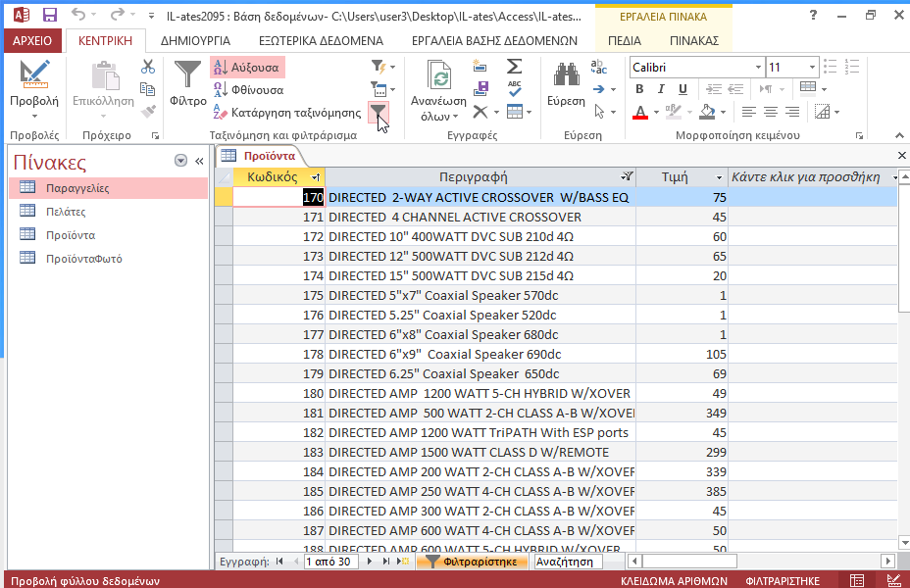Viewport: 910px width, 588px height.
Task: Click the bullets list icon
Action: 831,67
